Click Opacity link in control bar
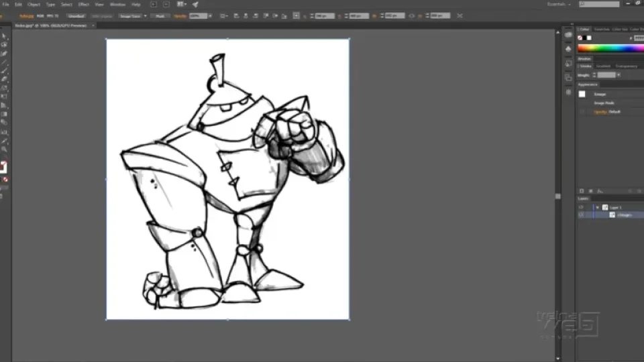Screen dimensions: 644x362 tap(180, 16)
